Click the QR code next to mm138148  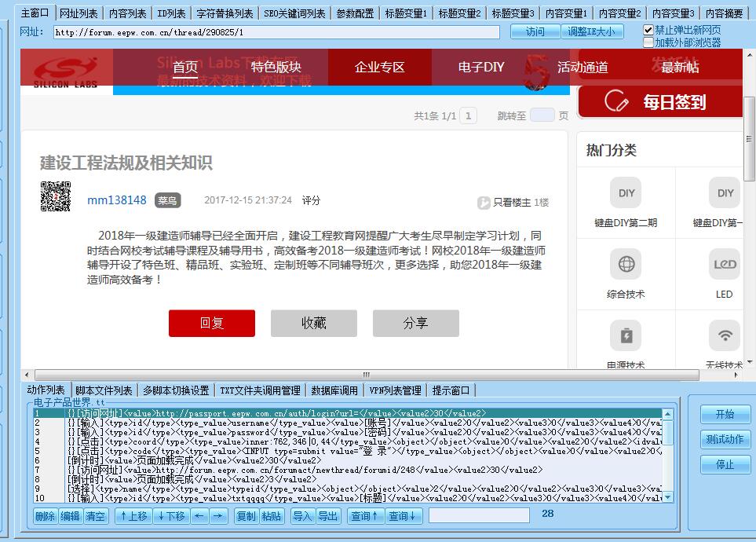pyautogui.click(x=56, y=196)
